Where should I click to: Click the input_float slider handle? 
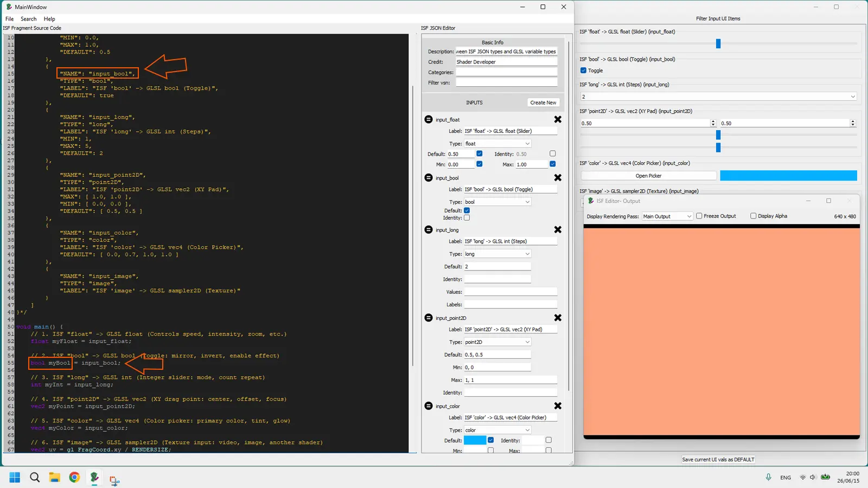718,43
